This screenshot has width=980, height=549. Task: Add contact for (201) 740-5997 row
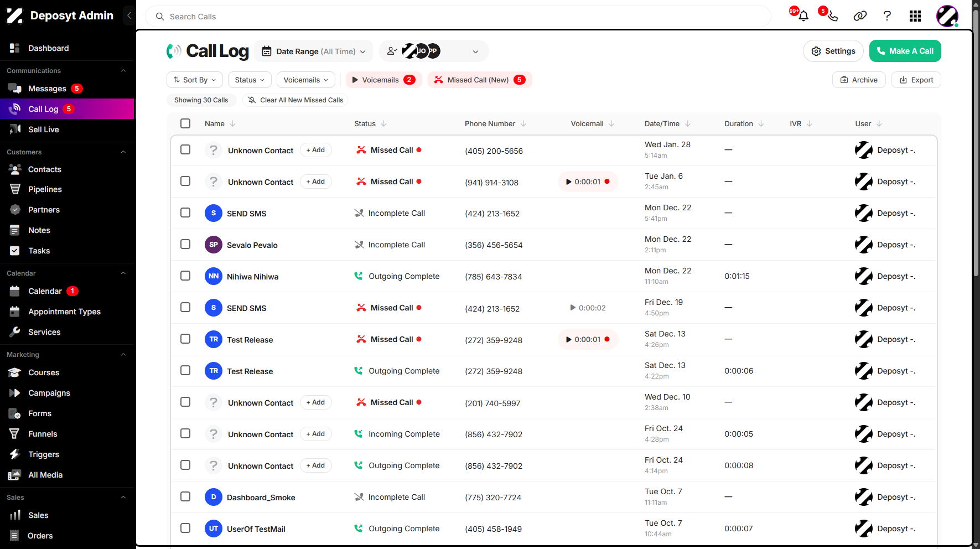[315, 402]
